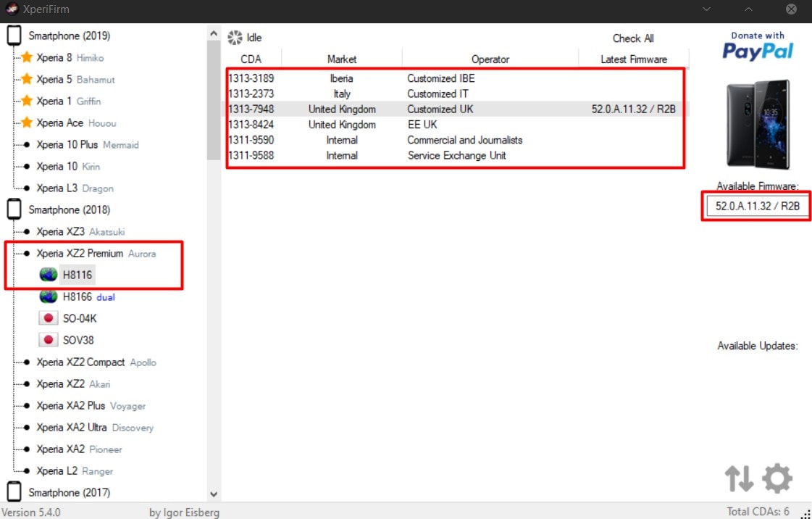Click the Total CDAs: 6 status text

click(x=758, y=512)
